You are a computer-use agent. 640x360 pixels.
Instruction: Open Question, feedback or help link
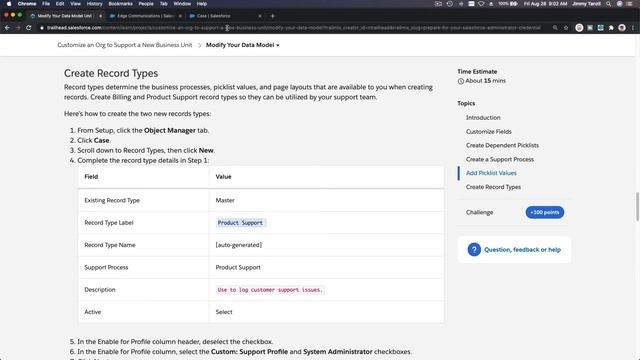coord(522,249)
